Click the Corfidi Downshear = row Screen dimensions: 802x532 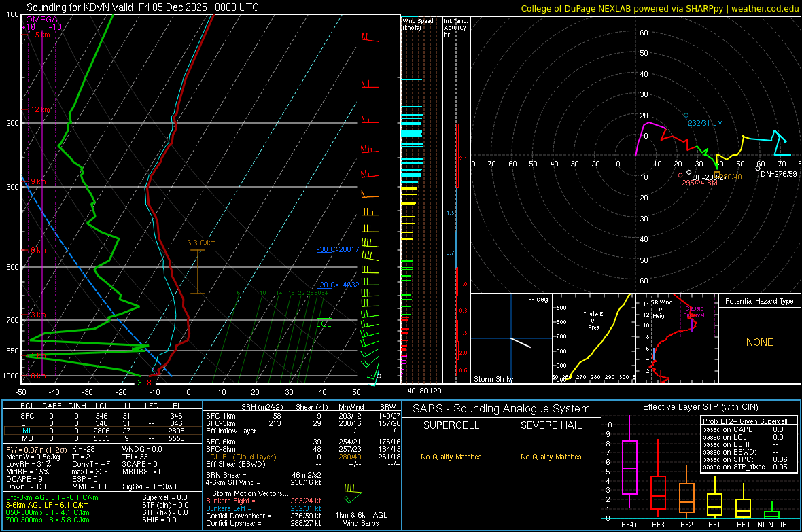[x=264, y=516]
